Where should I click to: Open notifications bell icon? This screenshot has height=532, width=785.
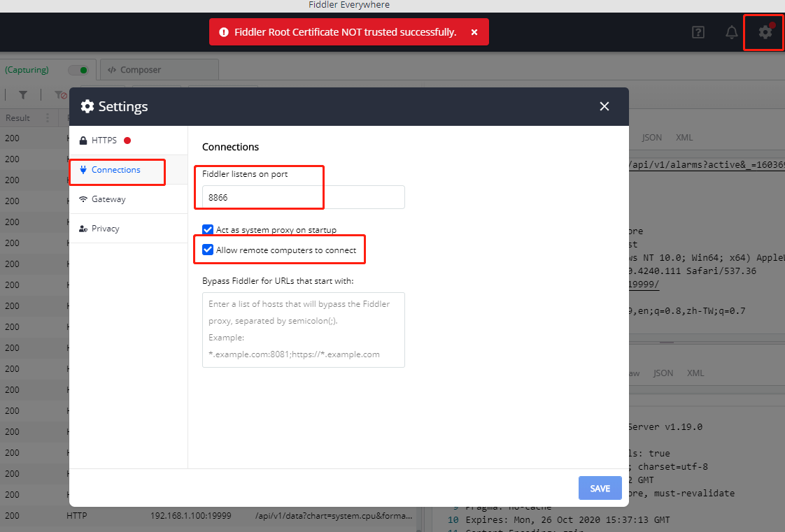[731, 32]
